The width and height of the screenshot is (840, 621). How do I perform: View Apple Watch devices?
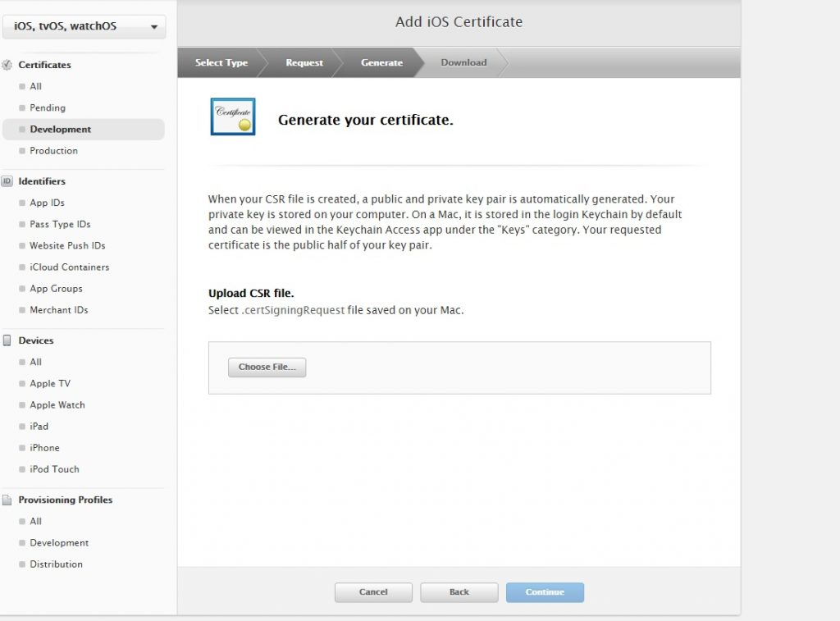(57, 405)
